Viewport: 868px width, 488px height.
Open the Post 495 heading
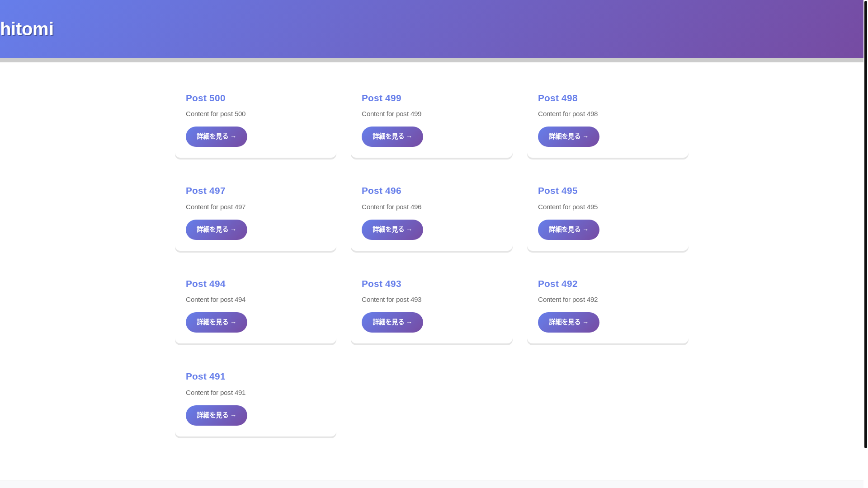click(x=557, y=191)
